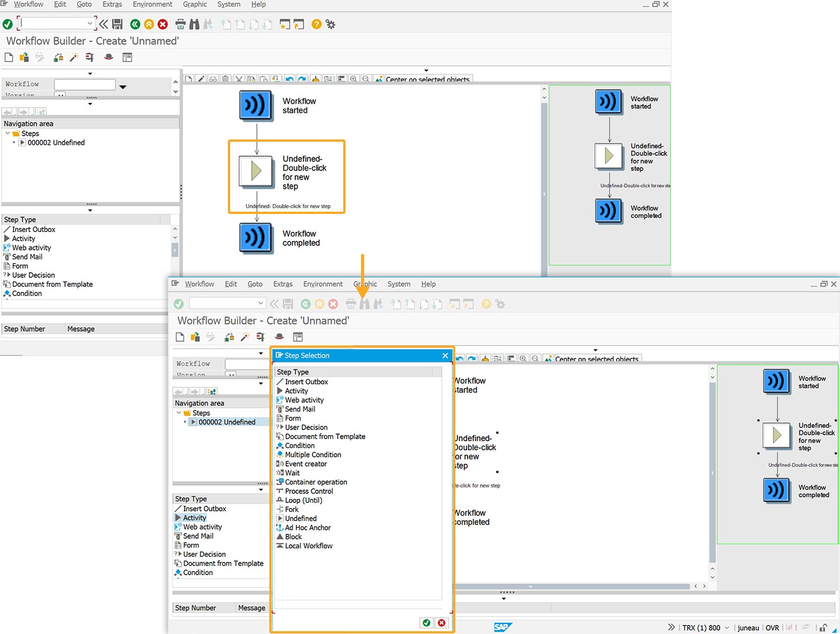Open the TRX (1) 800 system dropdown

pos(727,628)
